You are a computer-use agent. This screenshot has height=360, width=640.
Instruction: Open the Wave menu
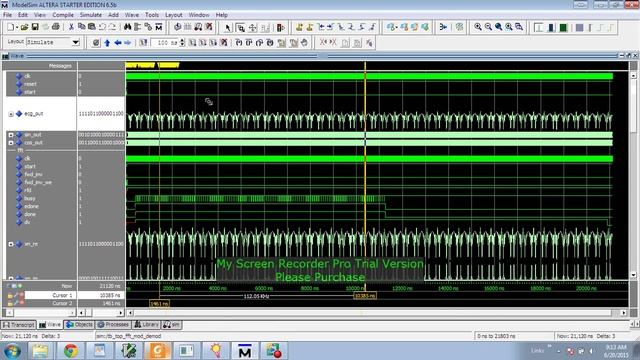[x=131, y=15]
